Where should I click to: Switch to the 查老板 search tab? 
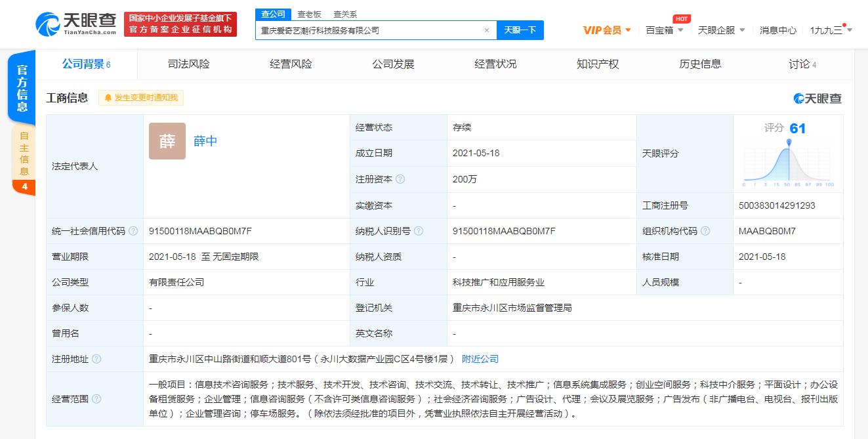click(x=309, y=14)
